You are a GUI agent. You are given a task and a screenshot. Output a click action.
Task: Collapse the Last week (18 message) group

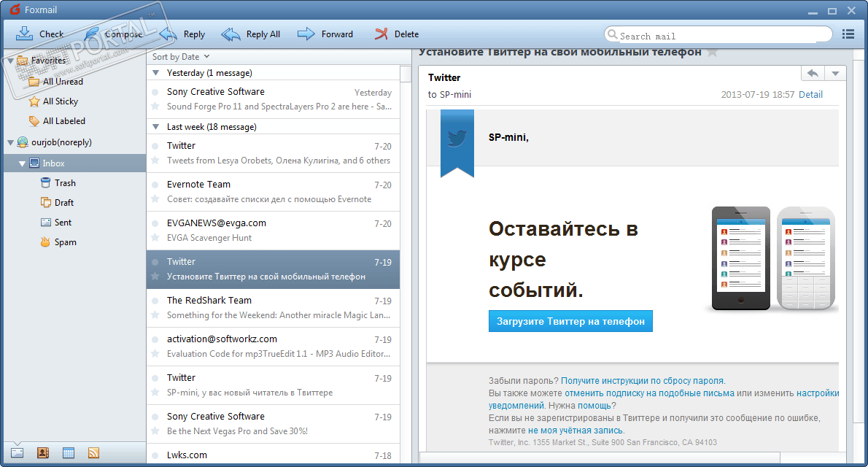click(155, 127)
